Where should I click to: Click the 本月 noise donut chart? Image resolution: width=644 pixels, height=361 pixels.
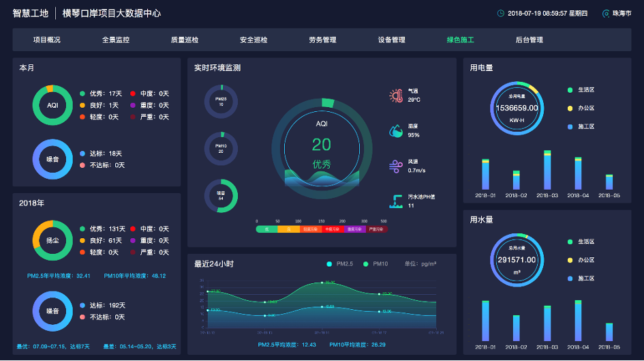point(52,159)
